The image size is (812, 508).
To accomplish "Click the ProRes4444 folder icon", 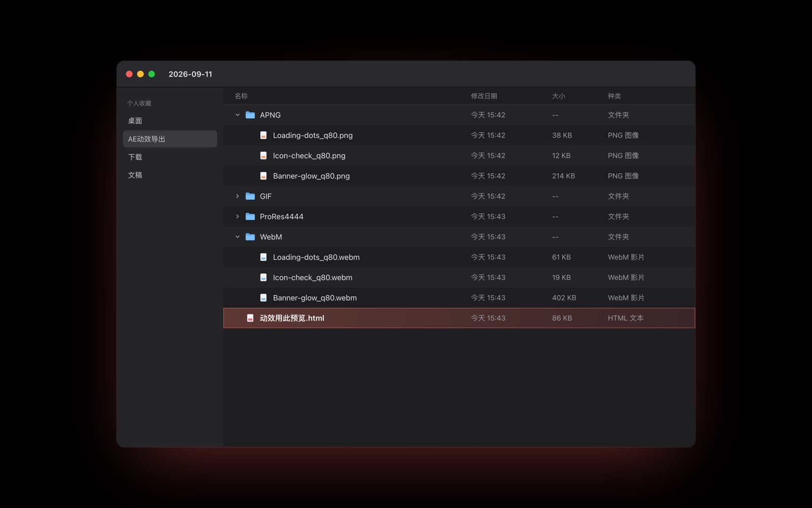I will 250,216.
